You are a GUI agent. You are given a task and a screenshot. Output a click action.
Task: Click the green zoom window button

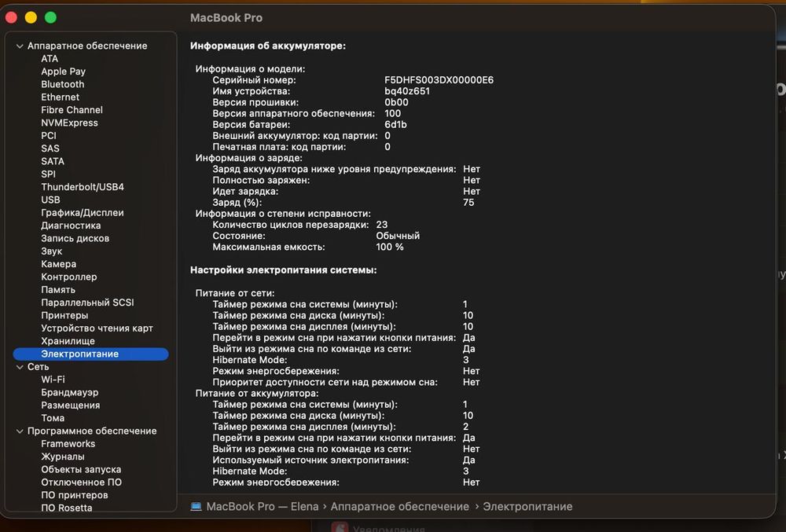pyautogui.click(x=50, y=17)
